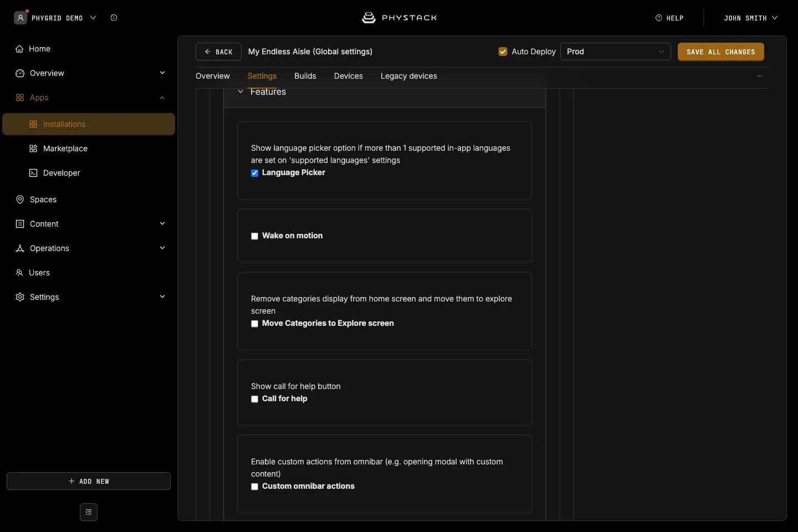Click the Home house icon
The width and height of the screenshot is (798, 532).
click(x=19, y=49)
